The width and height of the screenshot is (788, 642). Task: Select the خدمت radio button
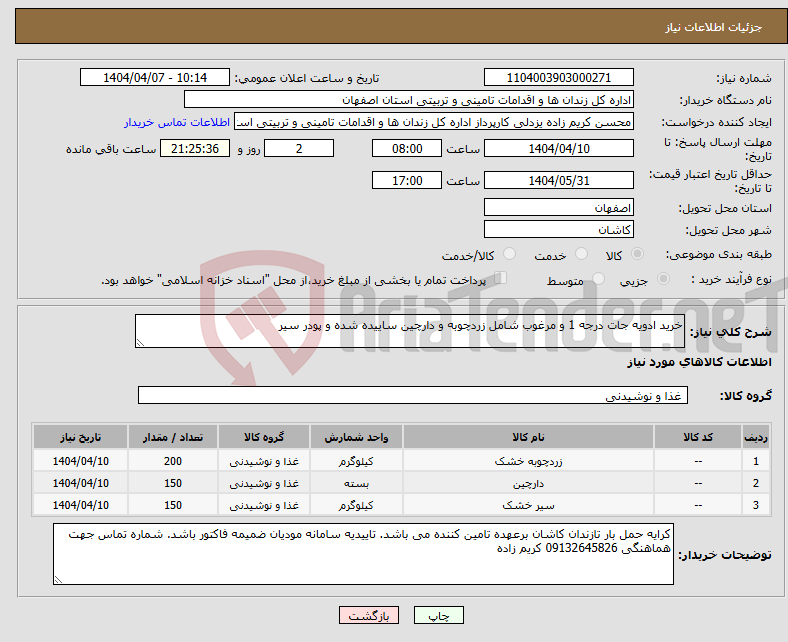pyautogui.click(x=581, y=254)
